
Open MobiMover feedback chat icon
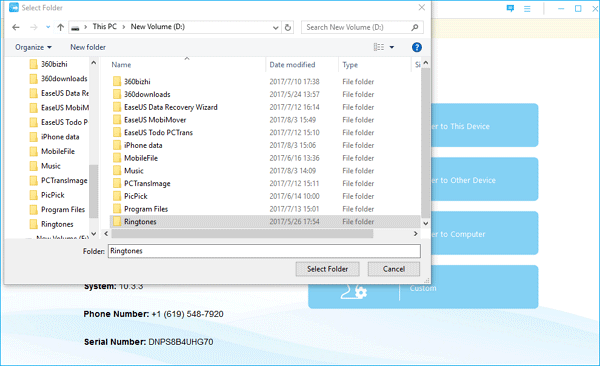[510, 8]
